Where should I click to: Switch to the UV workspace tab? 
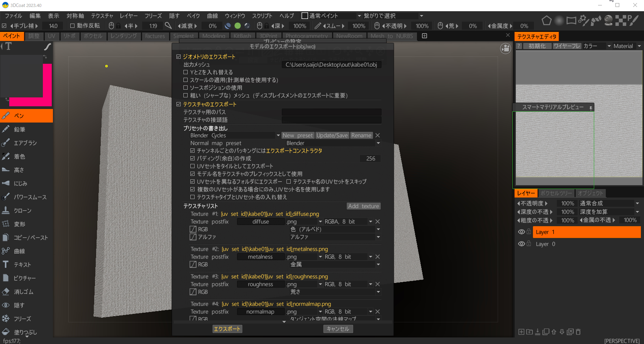pos(51,36)
